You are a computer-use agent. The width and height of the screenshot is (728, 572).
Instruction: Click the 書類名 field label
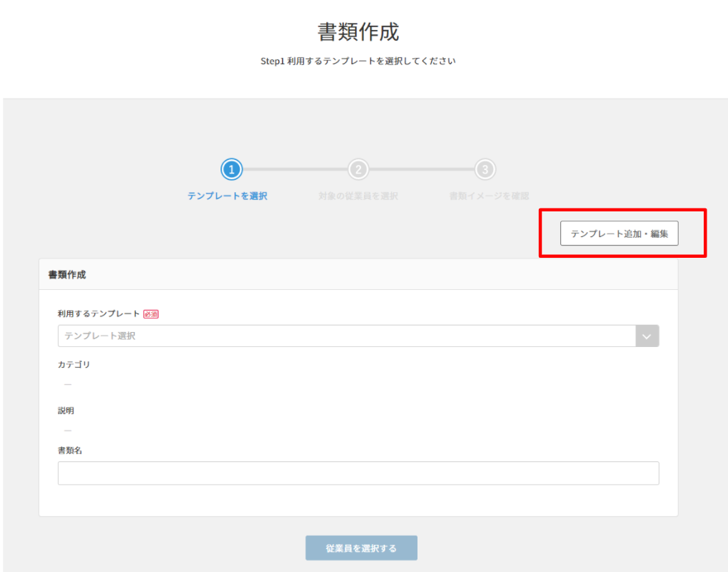pos(70,451)
